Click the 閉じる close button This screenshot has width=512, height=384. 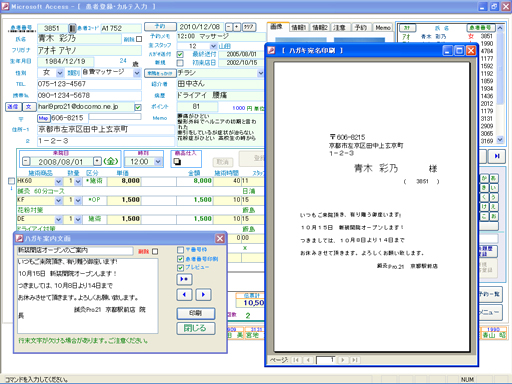tap(196, 328)
